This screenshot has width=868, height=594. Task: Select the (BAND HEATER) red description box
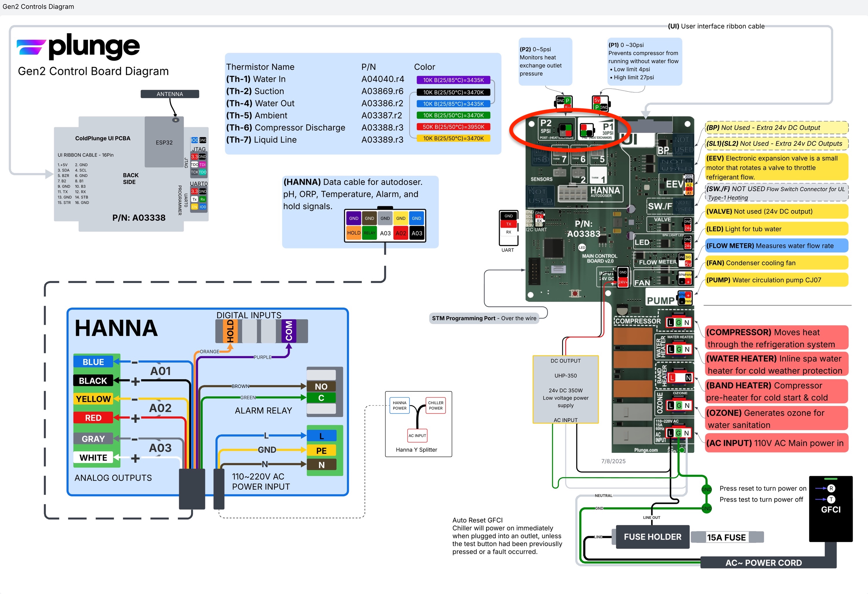(x=777, y=391)
